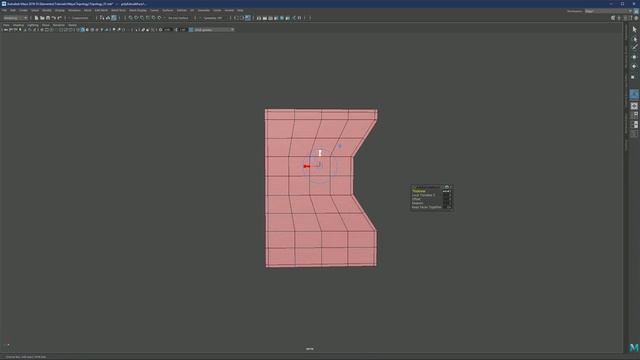This screenshot has width=640, height=360.
Task: Choose the Rotate tool
Action: pyautogui.click(x=634, y=67)
